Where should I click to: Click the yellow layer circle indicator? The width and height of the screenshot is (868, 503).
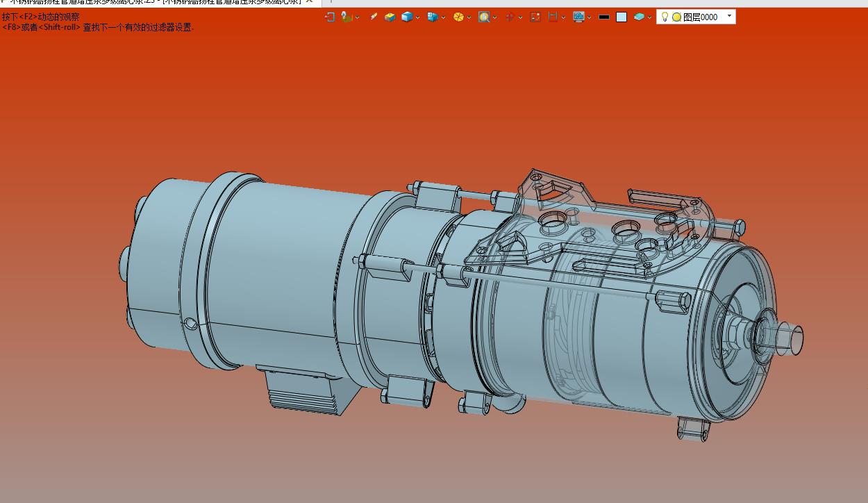676,17
